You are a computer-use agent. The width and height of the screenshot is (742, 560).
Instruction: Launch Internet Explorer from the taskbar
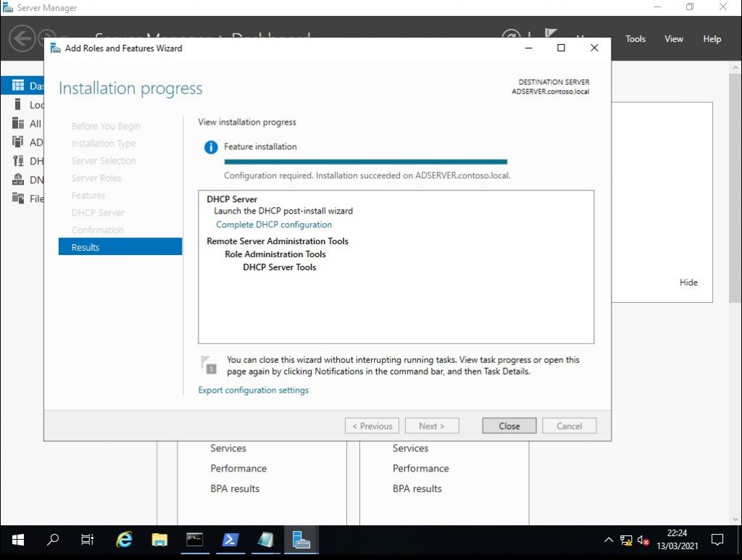point(125,540)
